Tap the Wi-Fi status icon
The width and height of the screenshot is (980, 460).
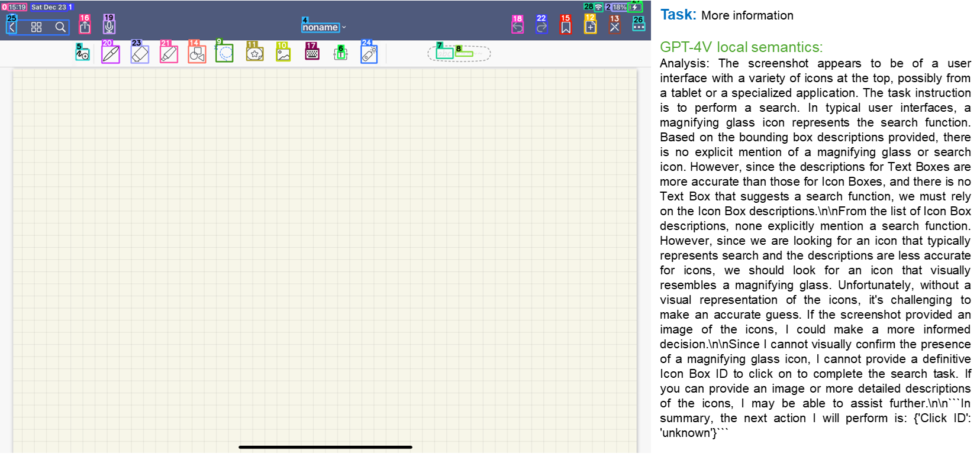[598, 7]
